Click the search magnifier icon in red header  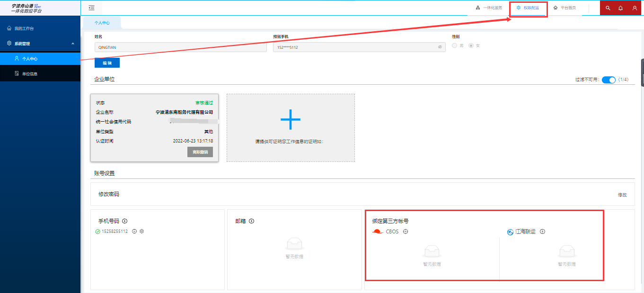click(x=608, y=8)
